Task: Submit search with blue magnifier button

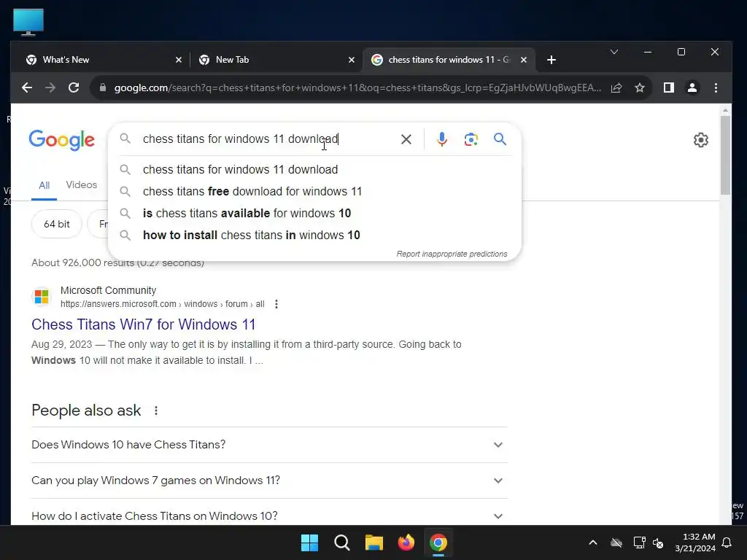Action: 500,139
